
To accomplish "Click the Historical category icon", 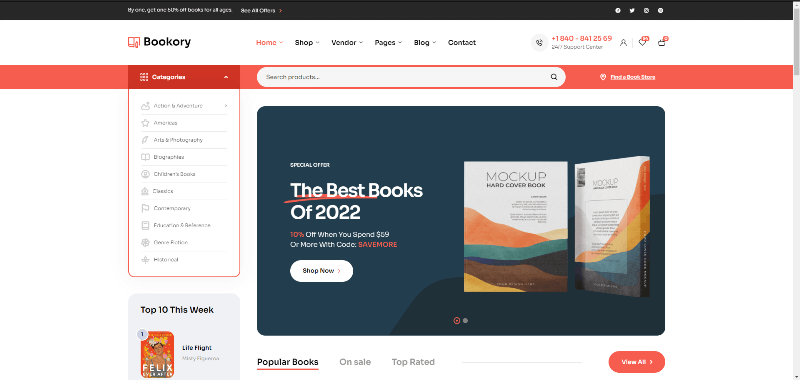I will [145, 260].
